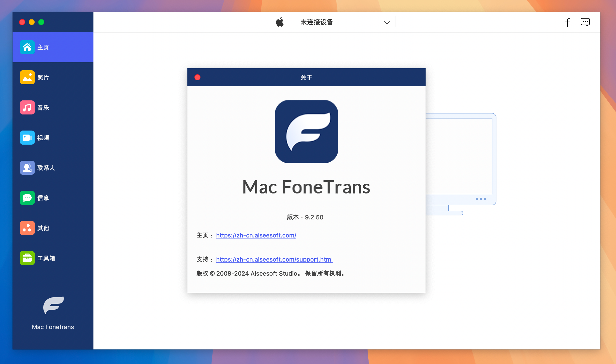Click the Mac FoneTrans label in sidebar
Image resolution: width=616 pixels, height=364 pixels.
point(53,327)
